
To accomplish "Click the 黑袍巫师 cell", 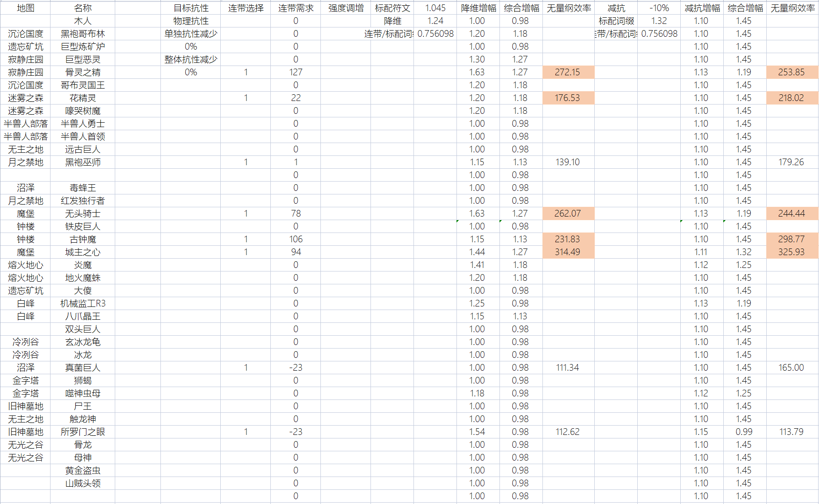I will tap(83, 162).
